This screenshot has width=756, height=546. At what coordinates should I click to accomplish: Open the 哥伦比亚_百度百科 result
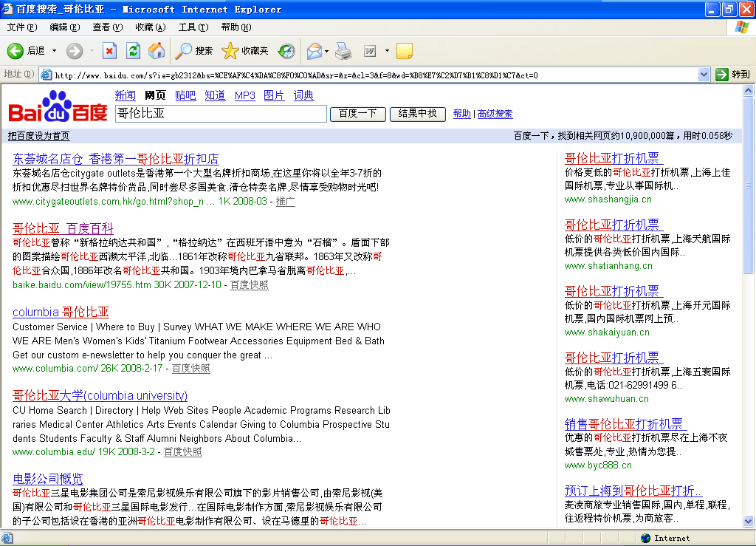click(x=63, y=228)
